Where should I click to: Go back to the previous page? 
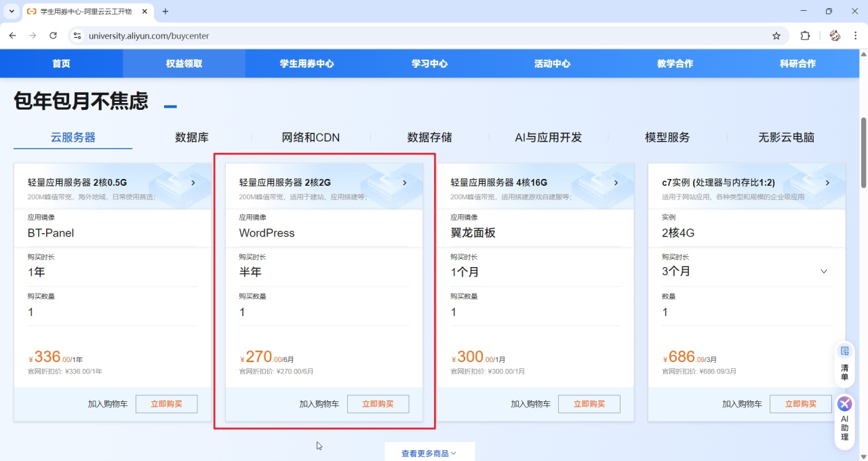(12, 36)
